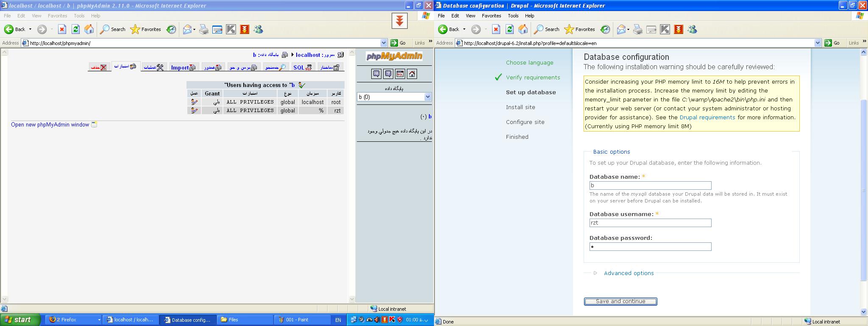Edit privileges icon for user rzt
The width and height of the screenshot is (868, 326).
coord(194,110)
